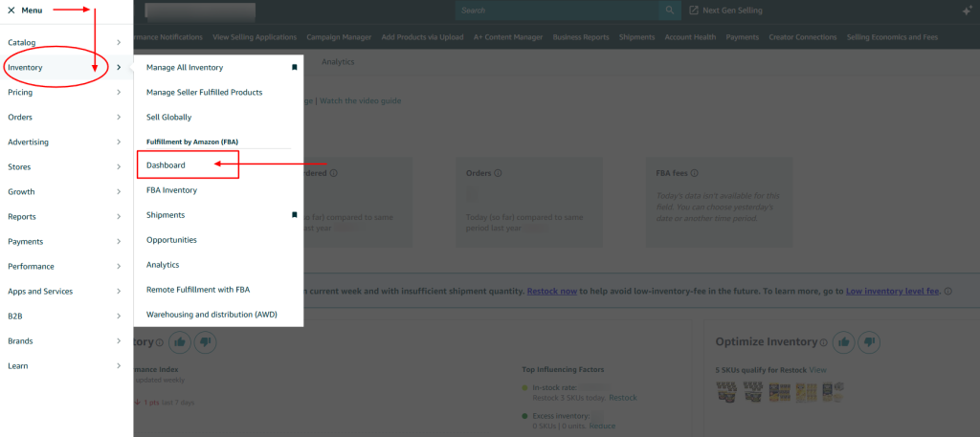Open Add Products via Upload

point(422,37)
